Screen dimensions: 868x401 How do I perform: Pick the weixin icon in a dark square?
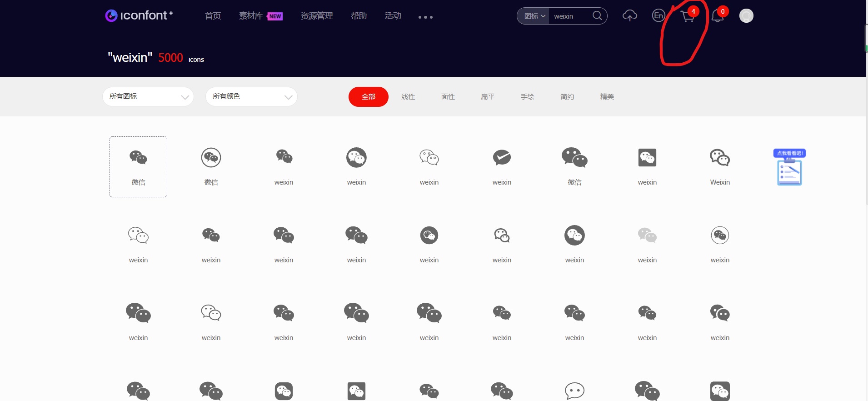point(647,158)
